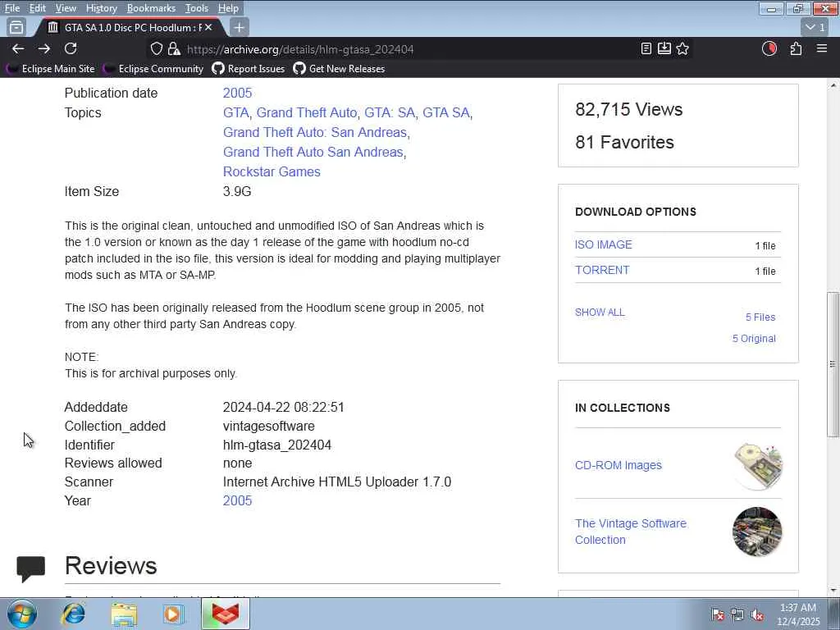Open the GTA SA topic link

pyautogui.click(x=445, y=112)
